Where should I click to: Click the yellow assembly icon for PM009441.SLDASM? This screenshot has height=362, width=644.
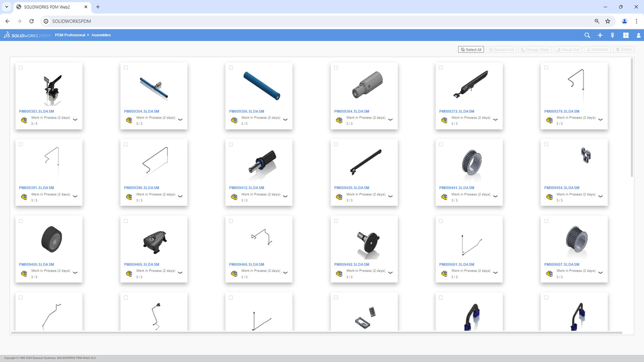[444, 197]
